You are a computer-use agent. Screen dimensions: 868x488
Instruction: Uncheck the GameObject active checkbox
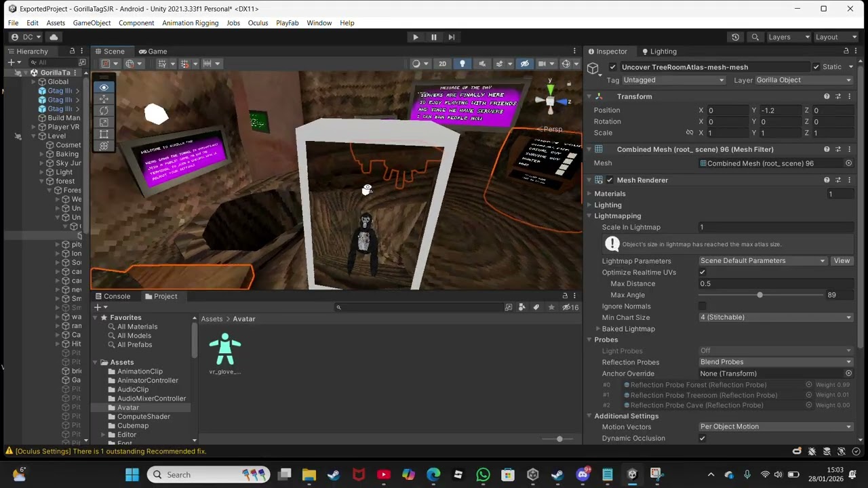pyautogui.click(x=613, y=66)
